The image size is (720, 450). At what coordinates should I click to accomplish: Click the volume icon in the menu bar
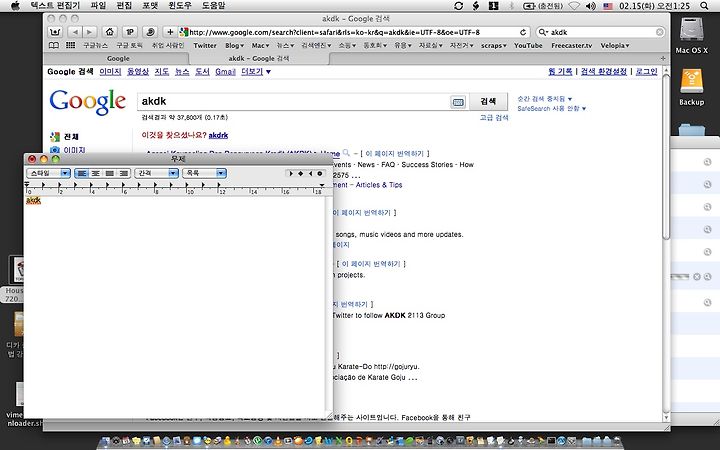(x=591, y=6)
